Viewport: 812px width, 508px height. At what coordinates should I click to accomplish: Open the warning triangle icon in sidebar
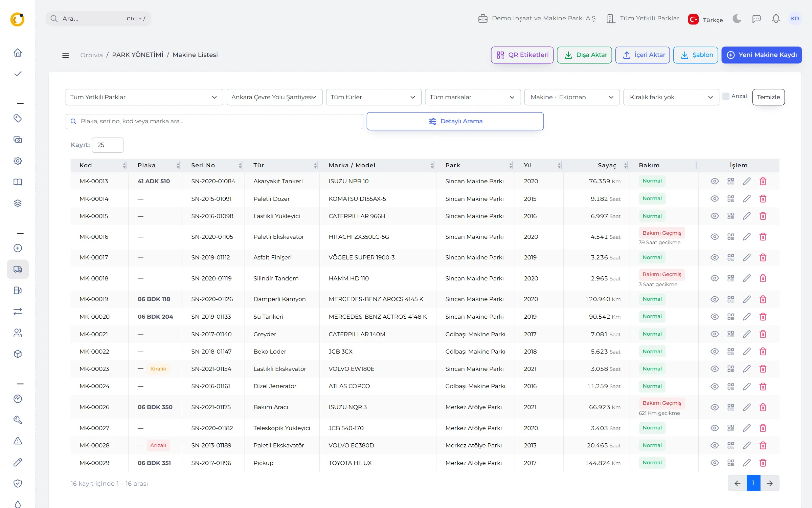coord(18,441)
